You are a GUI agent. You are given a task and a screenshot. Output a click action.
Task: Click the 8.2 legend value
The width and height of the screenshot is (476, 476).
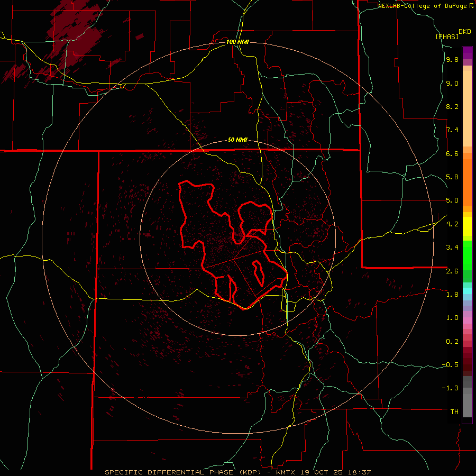tap(452, 107)
